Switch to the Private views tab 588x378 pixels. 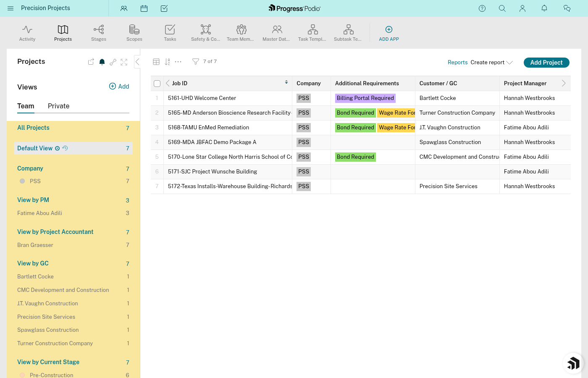(58, 106)
